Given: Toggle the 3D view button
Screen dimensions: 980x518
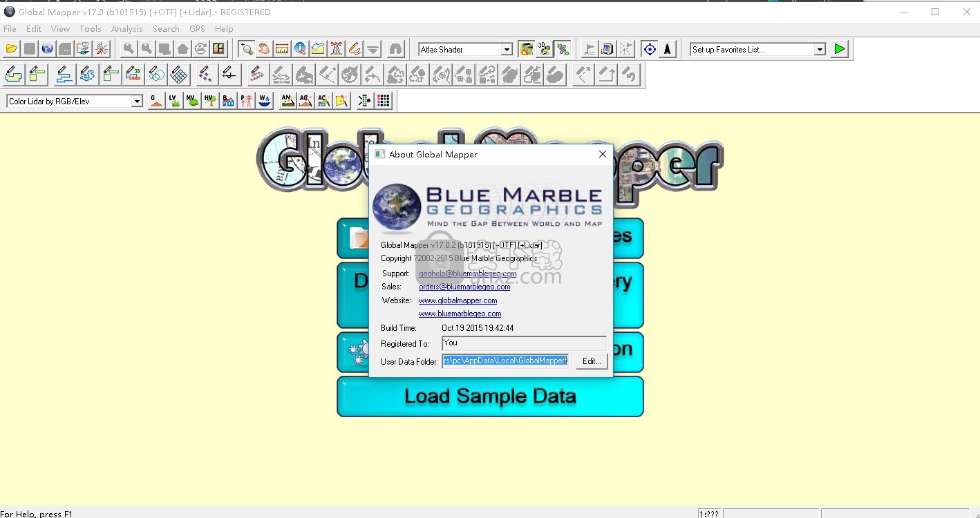Looking at the screenshot, I should coord(545,49).
